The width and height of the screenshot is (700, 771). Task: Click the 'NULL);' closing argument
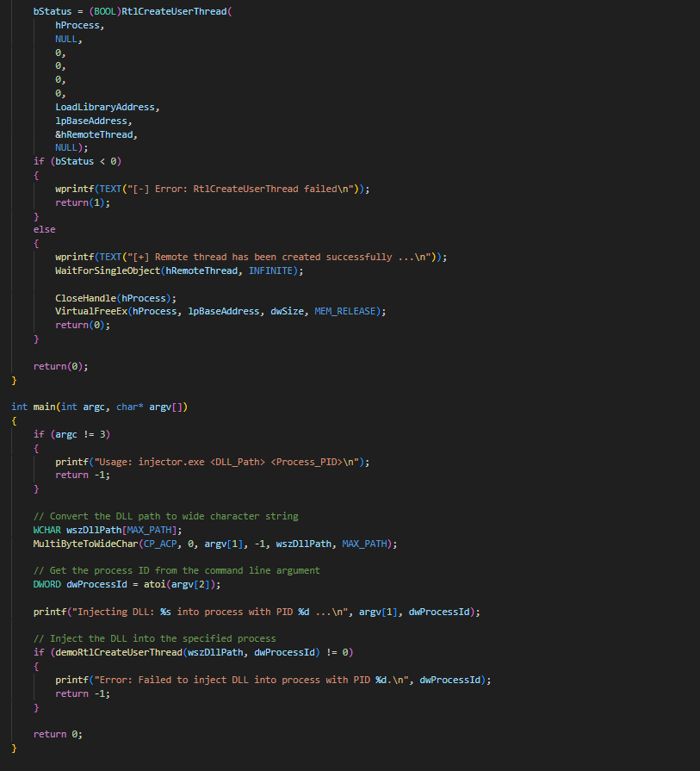click(71, 147)
